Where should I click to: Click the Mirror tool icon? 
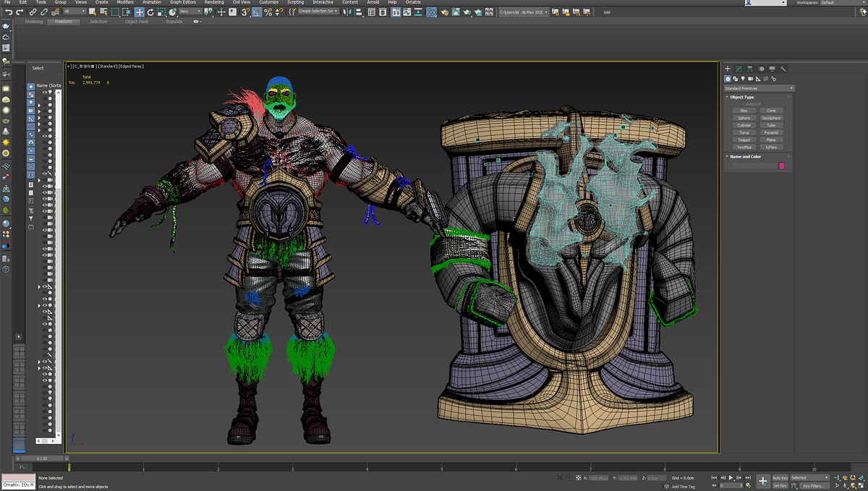click(348, 12)
